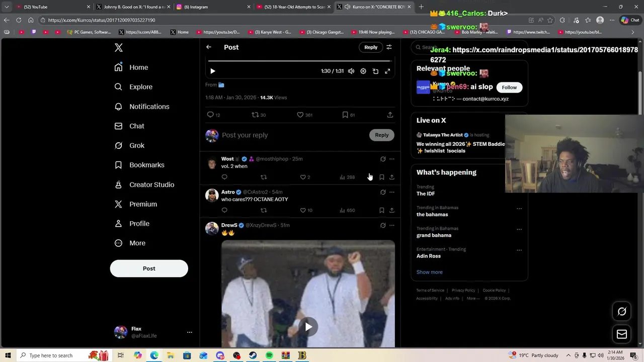
Task: Switch to the Instagram browser tab
Action: click(x=214, y=7)
